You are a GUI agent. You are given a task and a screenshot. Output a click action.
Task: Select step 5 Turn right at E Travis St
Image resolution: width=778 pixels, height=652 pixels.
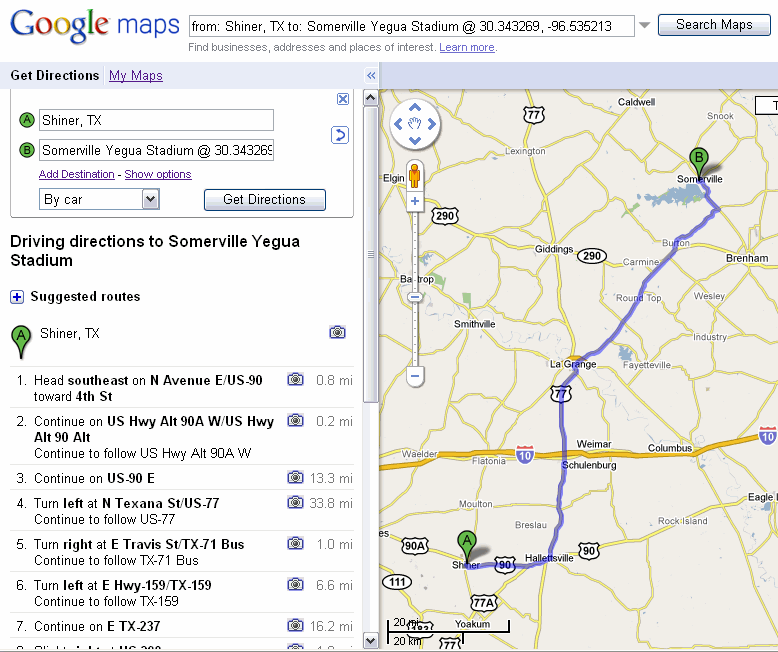coord(182,552)
